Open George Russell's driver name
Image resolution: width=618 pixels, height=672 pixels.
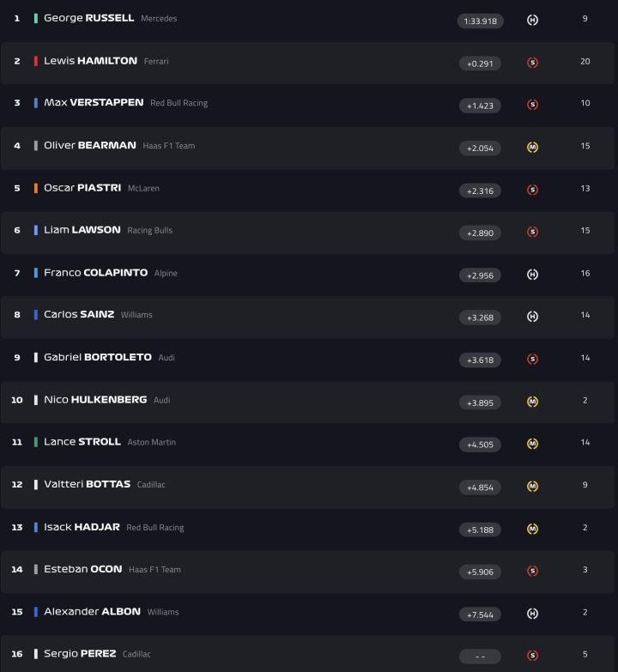tap(88, 18)
